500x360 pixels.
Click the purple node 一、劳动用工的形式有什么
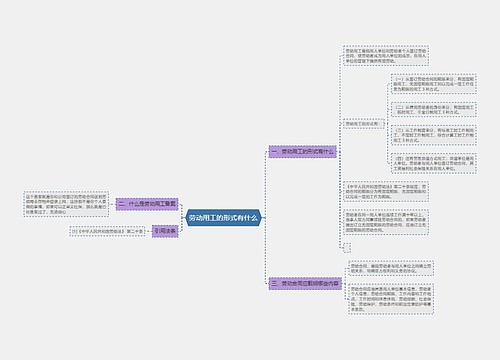pos(303,152)
